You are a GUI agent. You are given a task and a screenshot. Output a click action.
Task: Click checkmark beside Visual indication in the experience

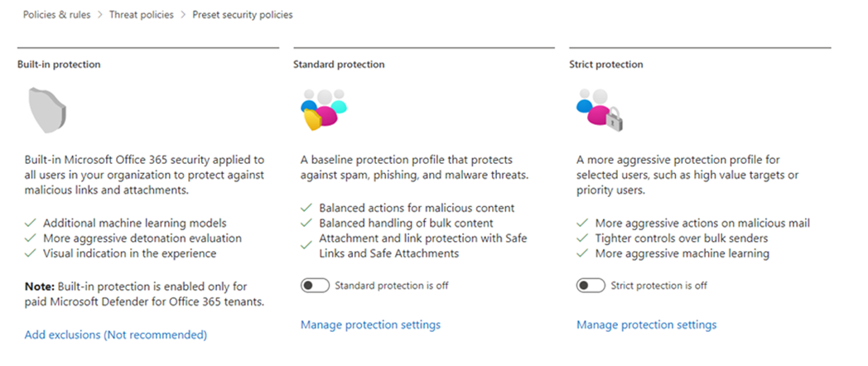point(31,253)
